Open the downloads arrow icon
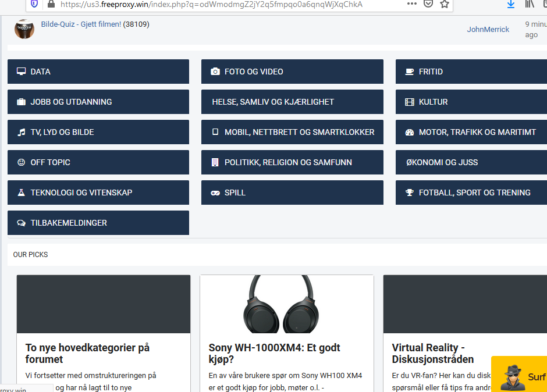Viewport: 547px width, 392px height. tap(511, 4)
